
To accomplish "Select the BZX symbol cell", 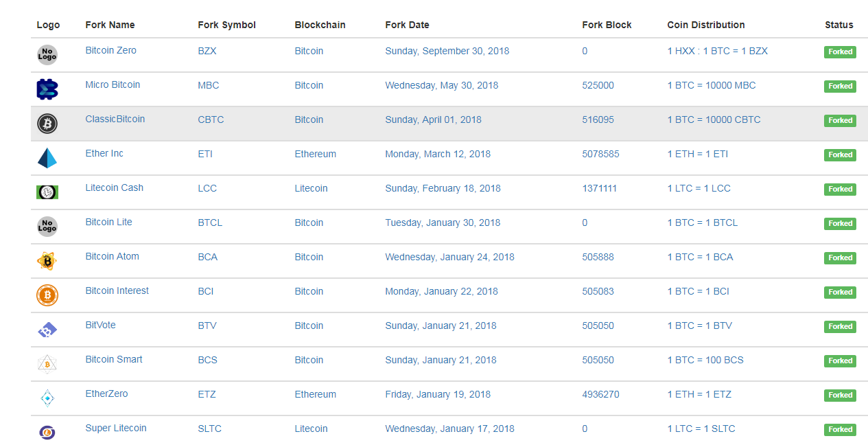I will click(x=207, y=51).
